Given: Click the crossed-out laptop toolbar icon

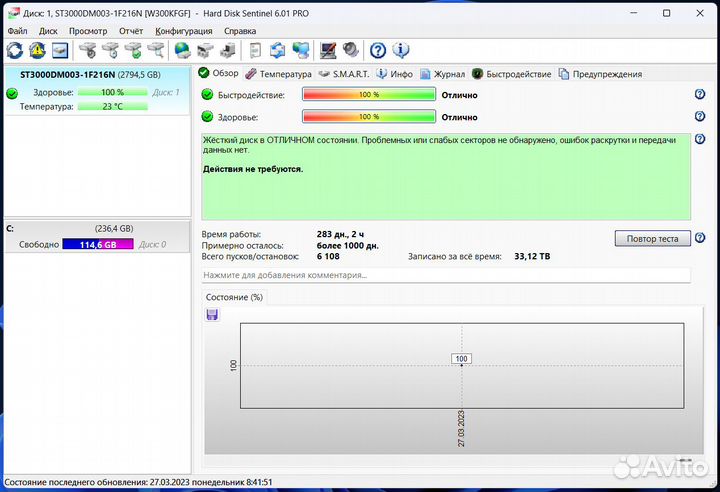Looking at the screenshot, I should [328, 50].
